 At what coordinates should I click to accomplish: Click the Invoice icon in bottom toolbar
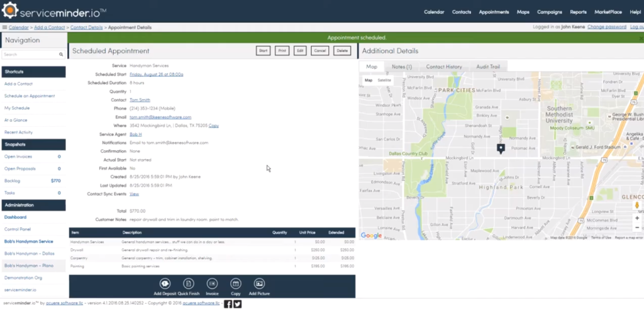tap(212, 283)
